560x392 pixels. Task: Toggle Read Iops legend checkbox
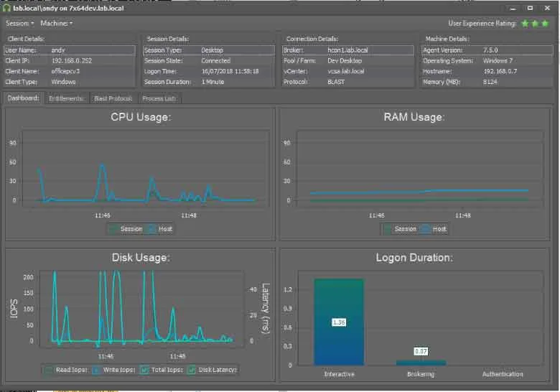click(x=49, y=370)
